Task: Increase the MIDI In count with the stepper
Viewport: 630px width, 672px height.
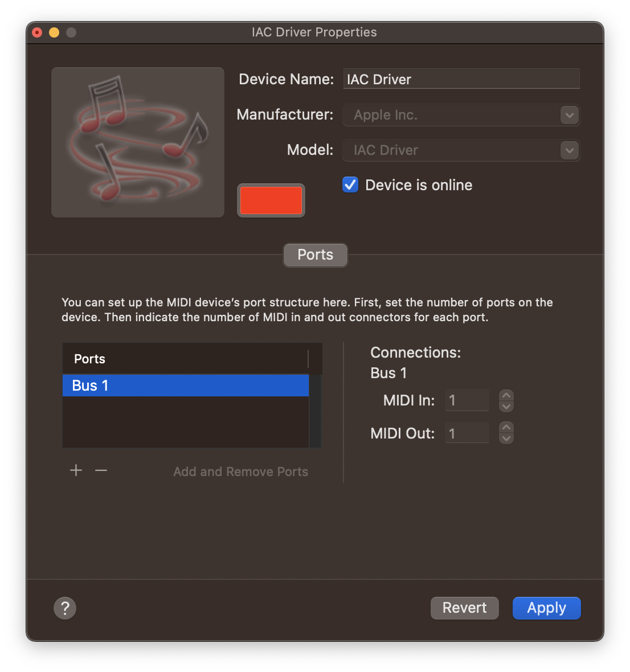Action: 506,396
